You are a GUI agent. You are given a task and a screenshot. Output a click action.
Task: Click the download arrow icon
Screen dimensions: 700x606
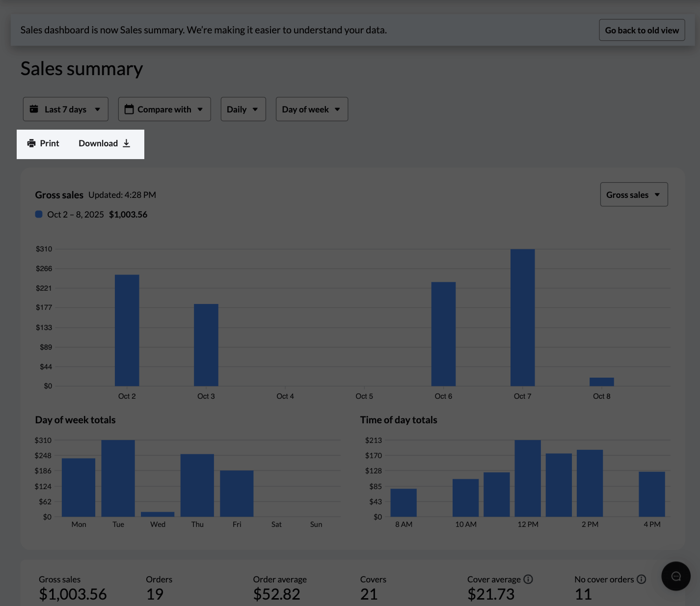pos(126,143)
